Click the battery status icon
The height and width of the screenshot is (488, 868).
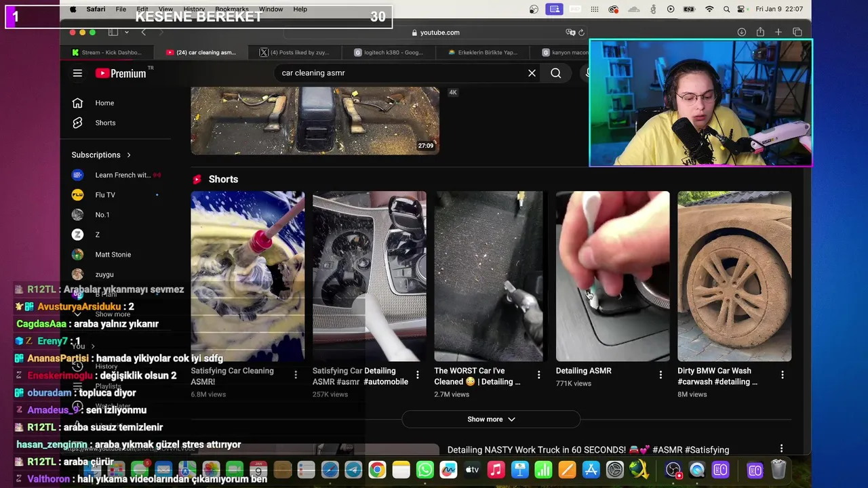point(690,9)
